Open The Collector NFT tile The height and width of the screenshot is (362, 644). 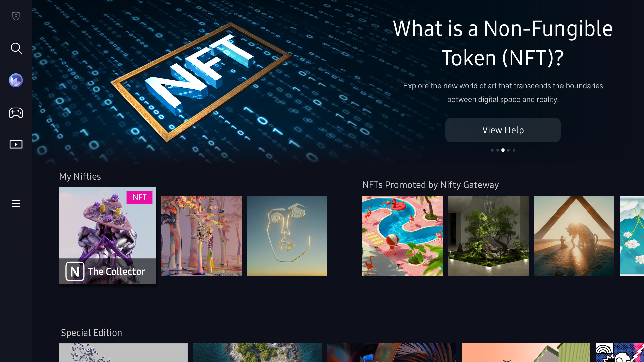pyautogui.click(x=107, y=236)
